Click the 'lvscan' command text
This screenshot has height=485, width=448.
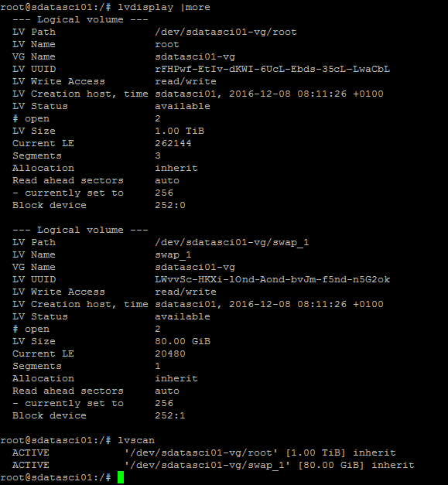136,440
